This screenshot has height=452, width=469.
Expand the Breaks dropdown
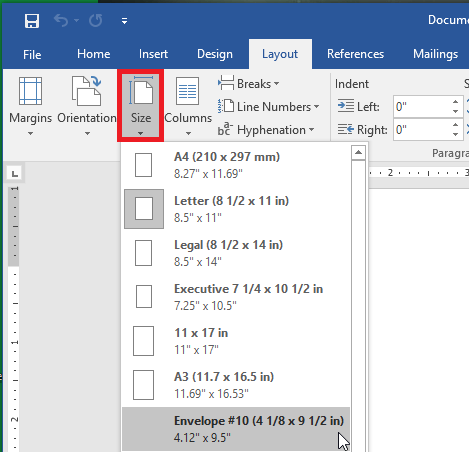coord(249,84)
